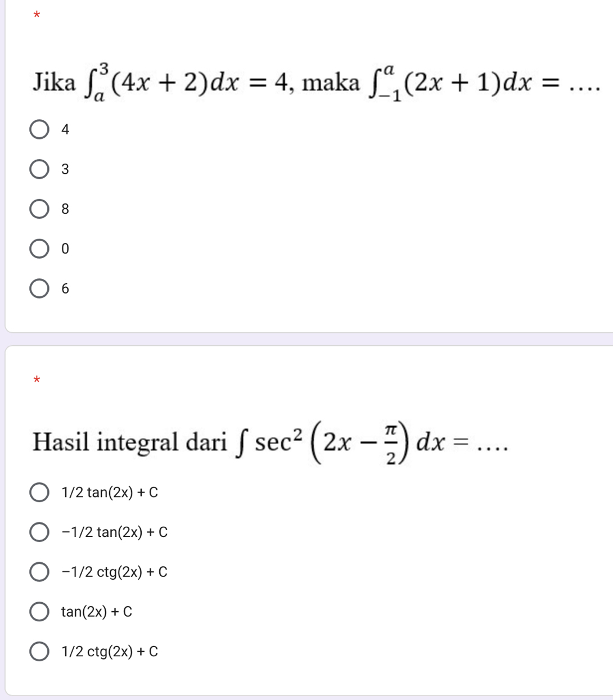Choose the 1/2 ctg(2x) + C option

[39, 652]
